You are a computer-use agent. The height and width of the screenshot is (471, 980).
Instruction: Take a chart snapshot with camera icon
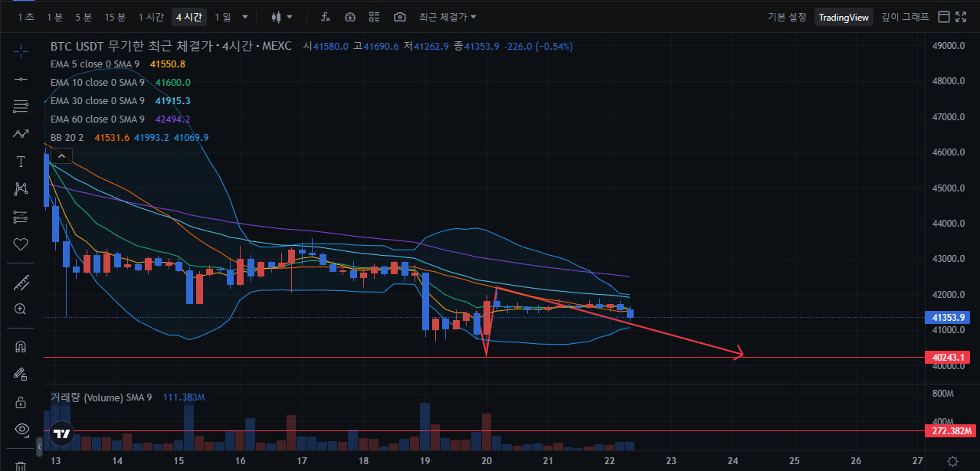400,17
